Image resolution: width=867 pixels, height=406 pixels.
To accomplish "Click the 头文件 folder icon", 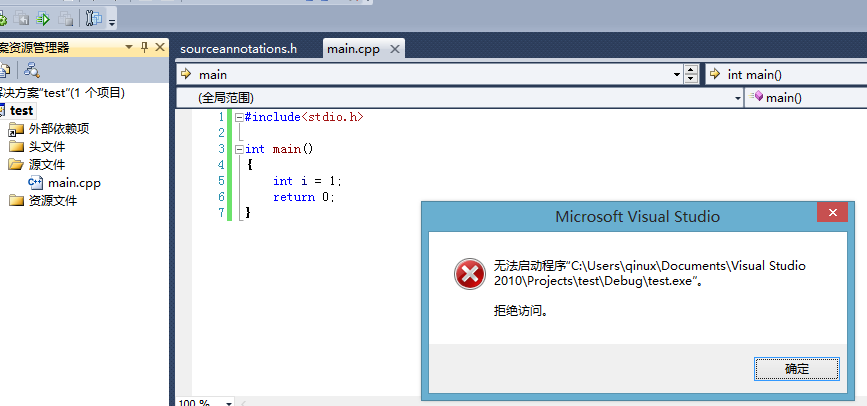I will click(x=16, y=147).
